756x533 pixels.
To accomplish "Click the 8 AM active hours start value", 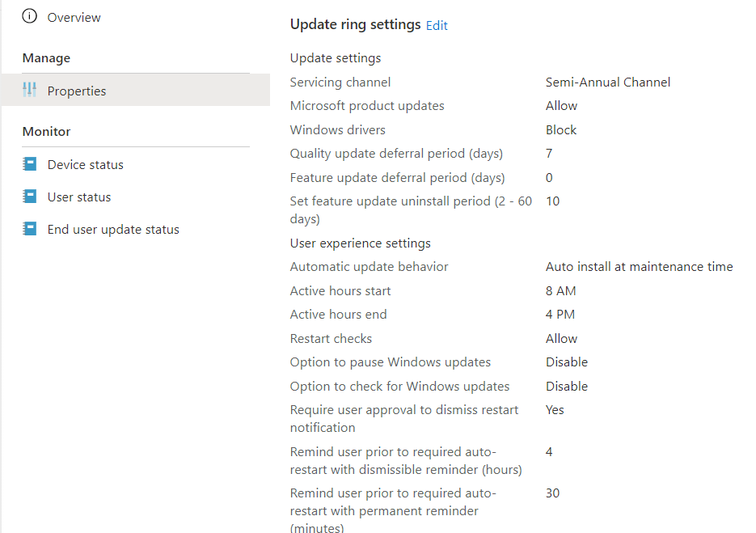I will pos(561,290).
